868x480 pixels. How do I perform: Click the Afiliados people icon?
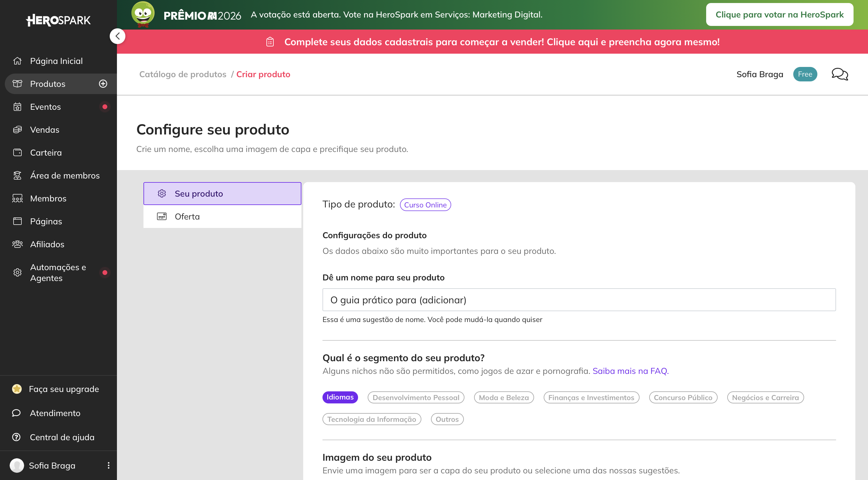(17, 245)
